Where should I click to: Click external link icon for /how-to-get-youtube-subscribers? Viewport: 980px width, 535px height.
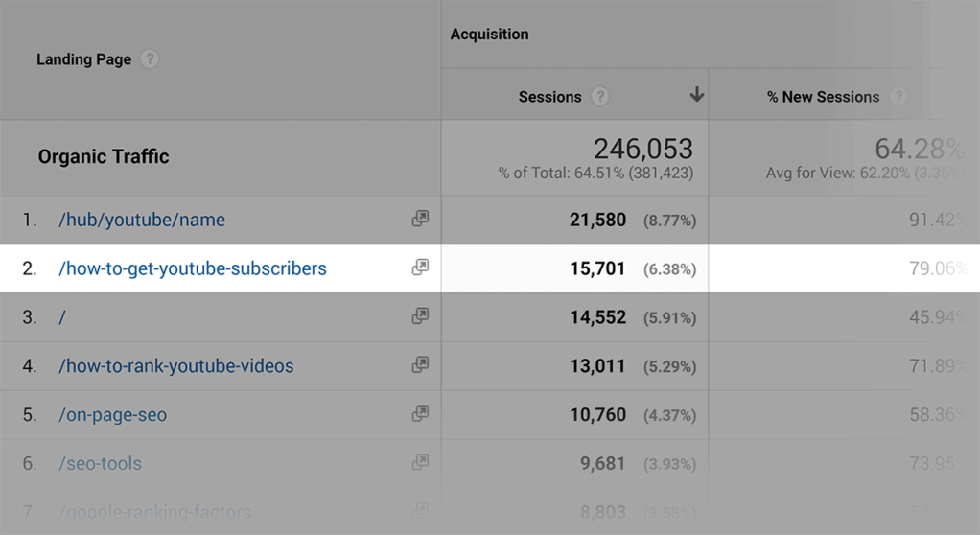420,267
